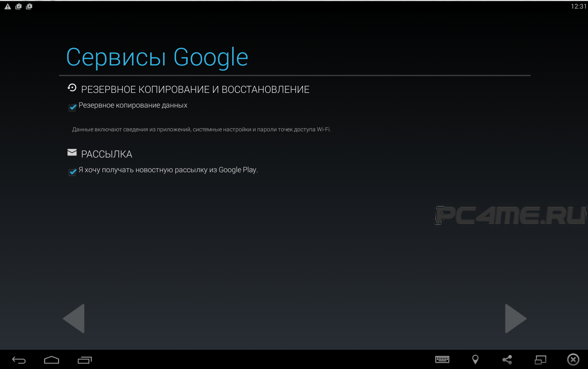Click the РЕЗЕРВНОЕ КОПИРОВАНИЕ И ВОССТАНОВЛЕНИЕ heading
Viewport: 588px width, 369px height.
(195, 90)
